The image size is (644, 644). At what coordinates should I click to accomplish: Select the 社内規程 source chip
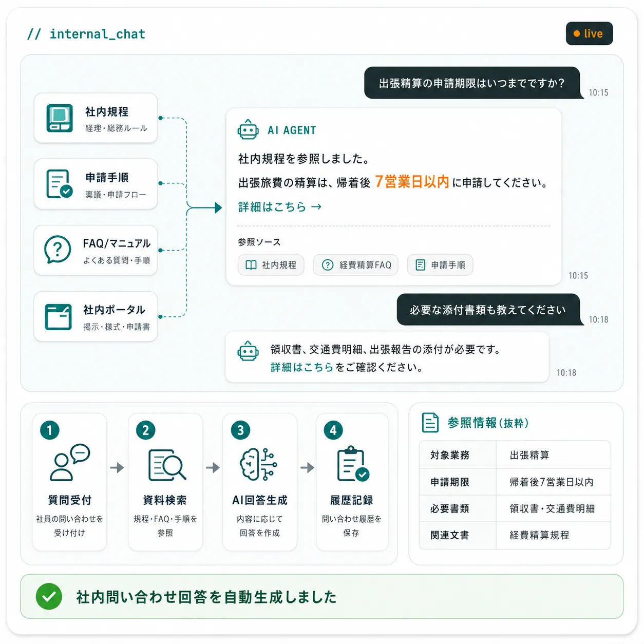[x=271, y=265]
